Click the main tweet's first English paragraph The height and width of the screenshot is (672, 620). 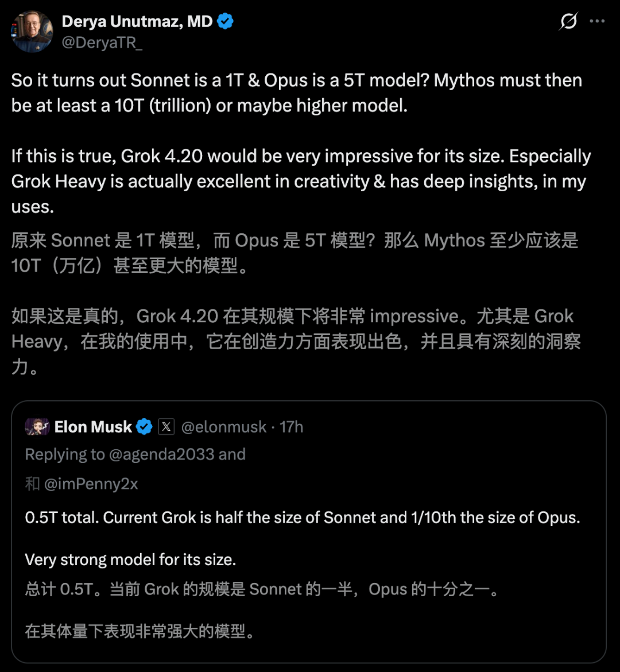point(296,92)
